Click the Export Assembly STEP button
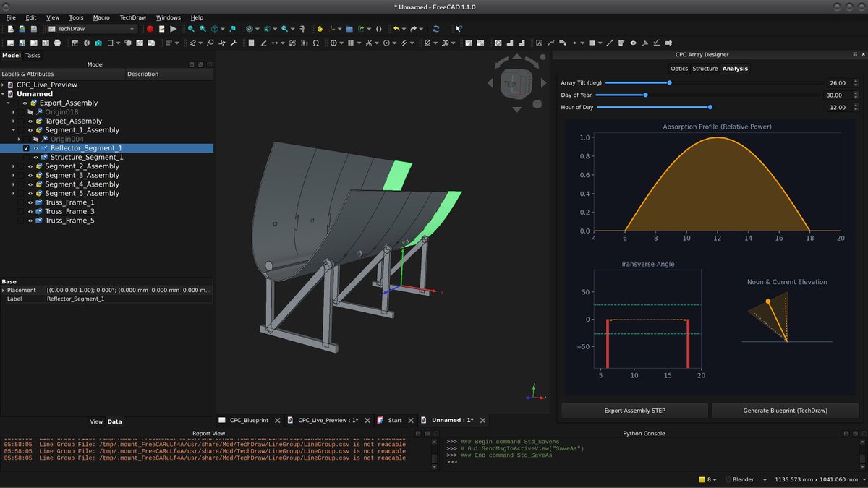This screenshot has height=488, width=868. (634, 411)
